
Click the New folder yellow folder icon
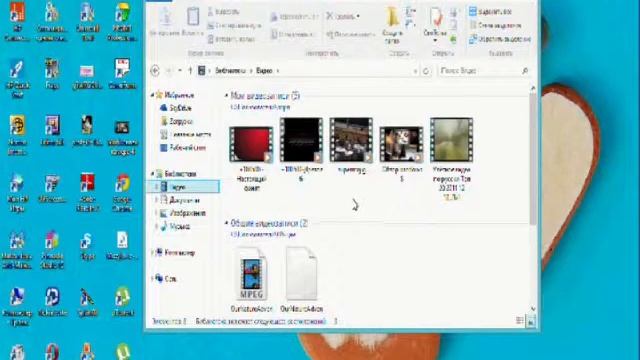393,17
